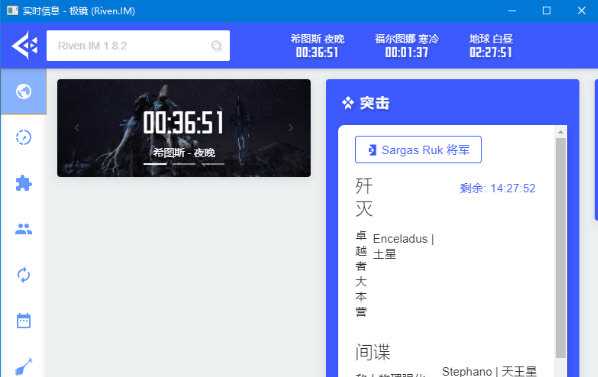Click the Sargas Ruk 将军 button

(x=418, y=150)
